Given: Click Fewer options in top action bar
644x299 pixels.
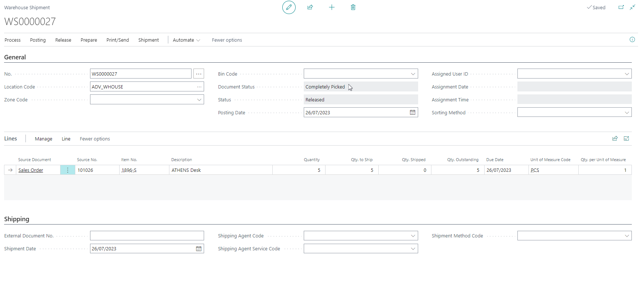Looking at the screenshot, I should coord(227,40).
